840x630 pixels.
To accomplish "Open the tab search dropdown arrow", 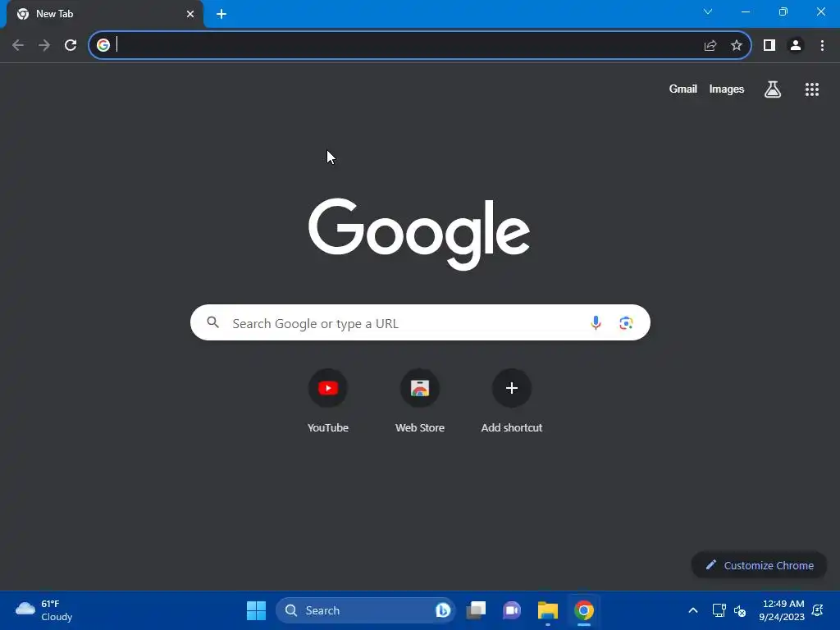I will coord(708,11).
